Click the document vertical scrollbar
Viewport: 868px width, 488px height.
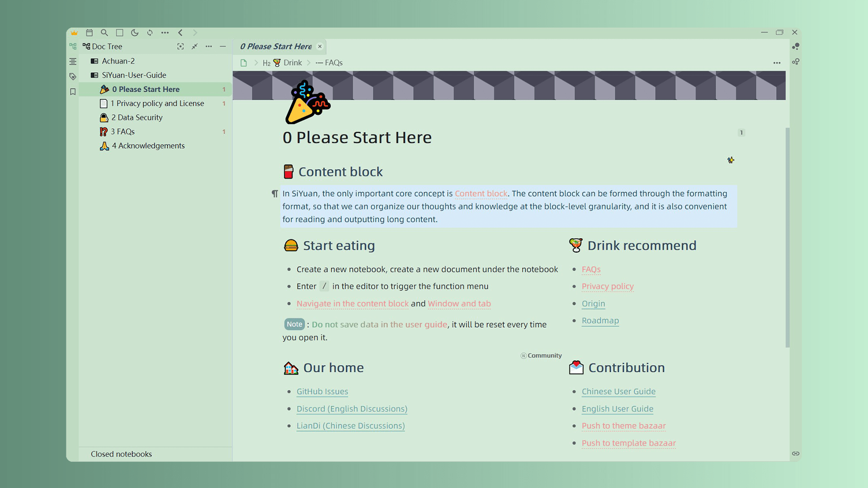point(788,237)
